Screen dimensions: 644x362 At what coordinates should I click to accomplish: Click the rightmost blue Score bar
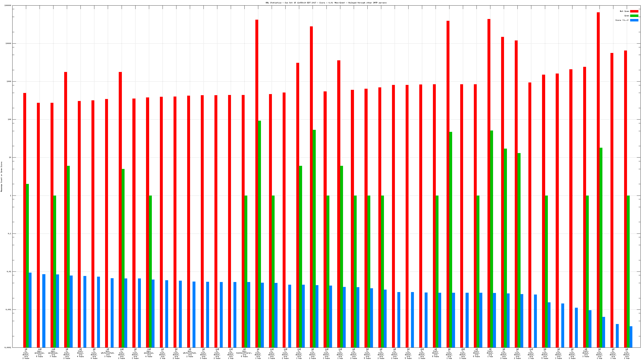631,337
